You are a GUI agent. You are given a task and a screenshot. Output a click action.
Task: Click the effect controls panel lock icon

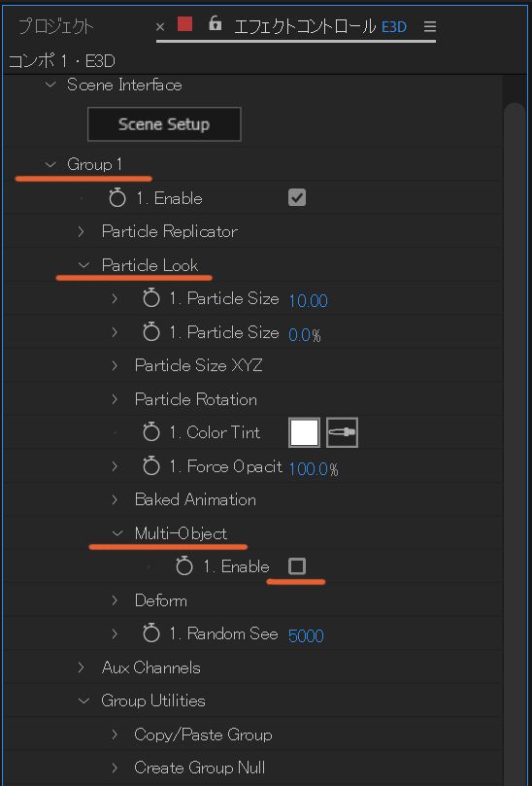215,23
